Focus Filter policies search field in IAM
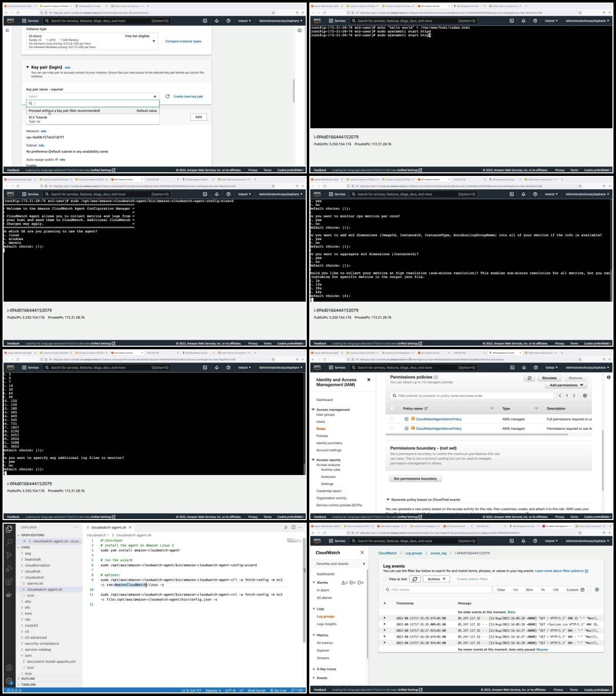 tap(472, 395)
